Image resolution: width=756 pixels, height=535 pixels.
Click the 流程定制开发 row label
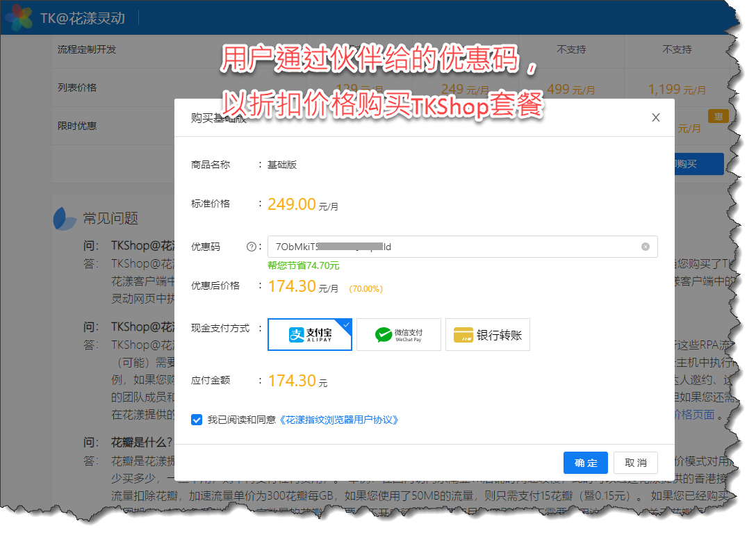click(87, 49)
